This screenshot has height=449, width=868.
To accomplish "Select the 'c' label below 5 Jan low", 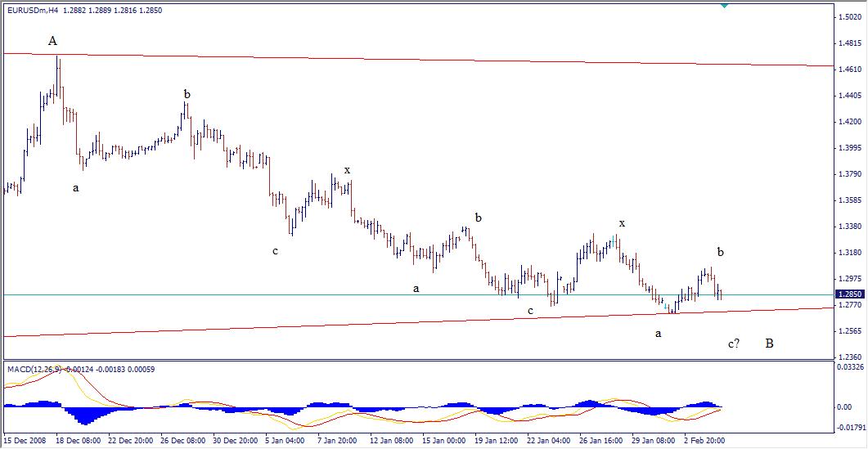I will (x=275, y=251).
